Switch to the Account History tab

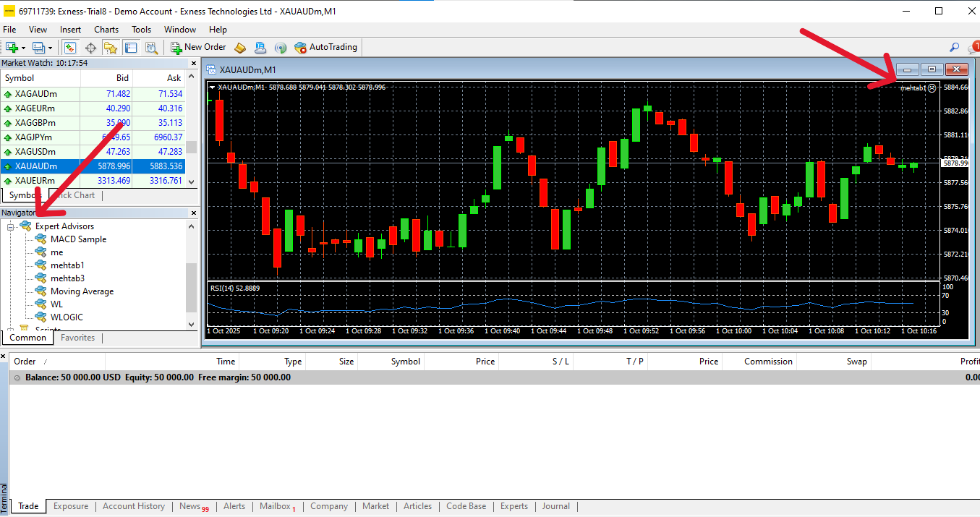click(x=133, y=506)
